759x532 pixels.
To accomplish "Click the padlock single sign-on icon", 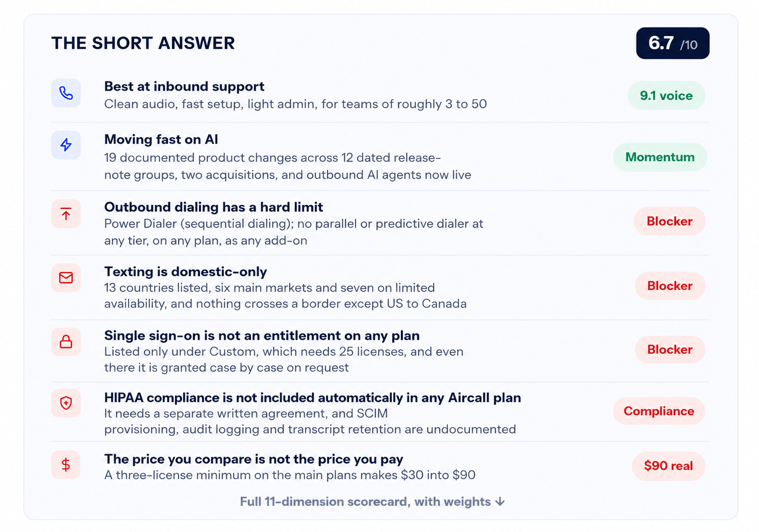I will coord(66,341).
